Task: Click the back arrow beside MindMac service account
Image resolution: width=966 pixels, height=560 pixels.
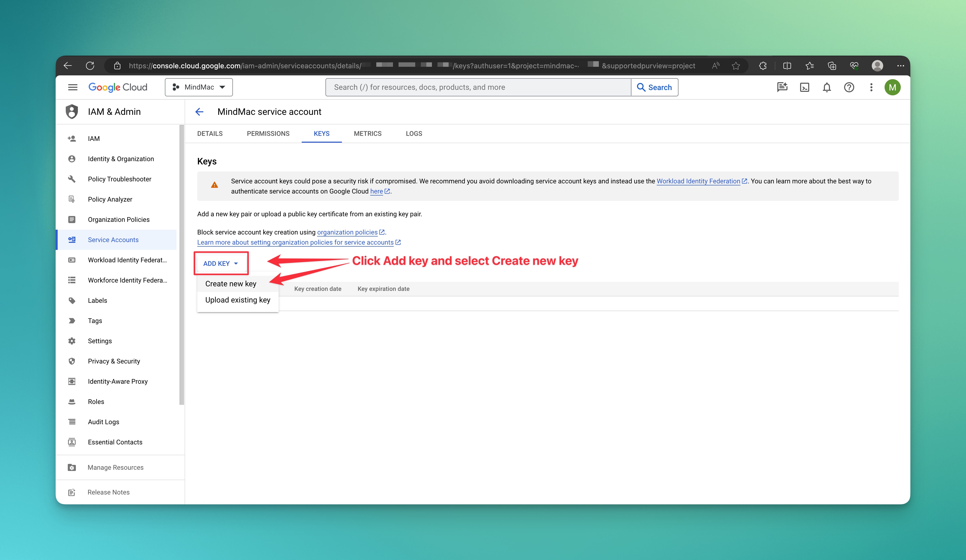Action: [x=199, y=112]
